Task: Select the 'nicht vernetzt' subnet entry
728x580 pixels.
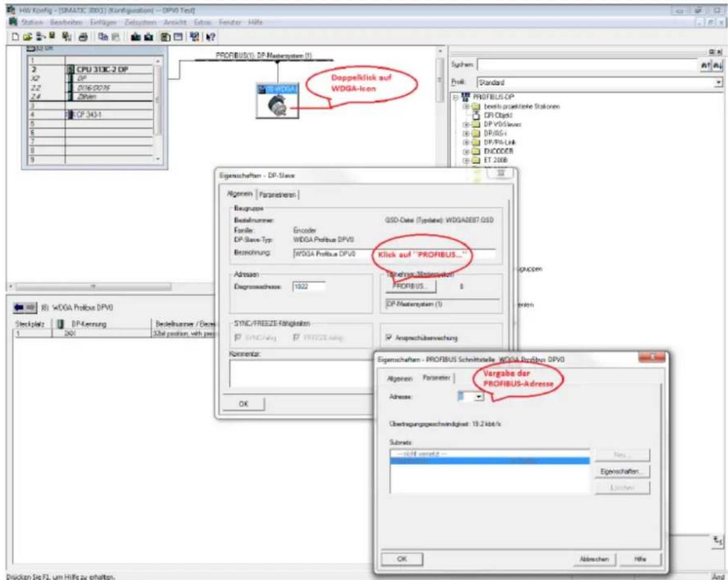Action: pos(490,453)
